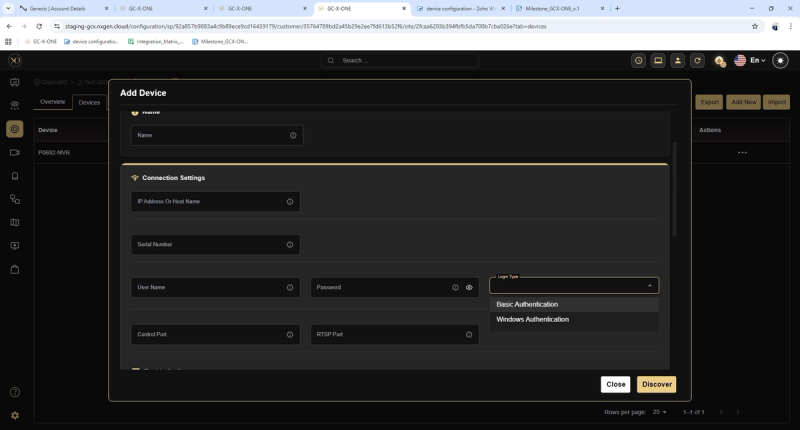Click info icon in Serial Number field
This screenshot has height=430, width=800.
point(290,244)
